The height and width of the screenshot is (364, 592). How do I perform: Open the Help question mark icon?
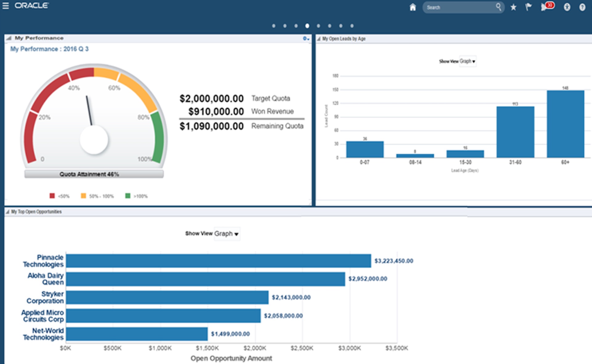tap(582, 7)
